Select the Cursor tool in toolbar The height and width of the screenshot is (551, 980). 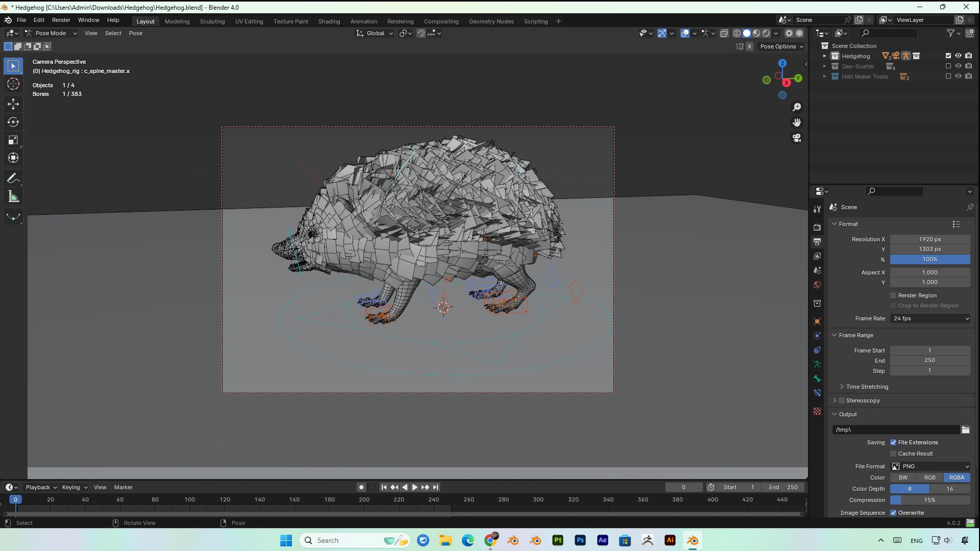pyautogui.click(x=13, y=84)
